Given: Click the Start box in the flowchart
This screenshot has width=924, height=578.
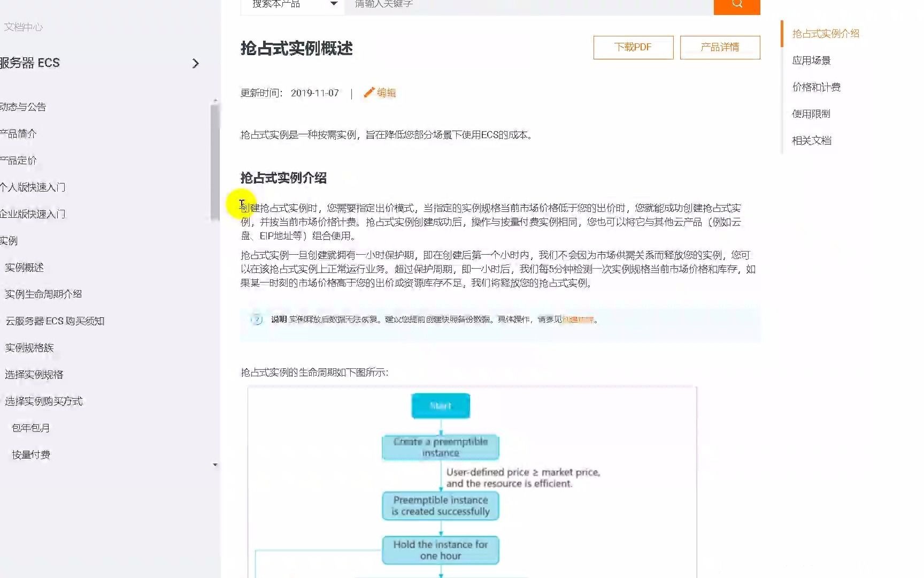Looking at the screenshot, I should point(441,406).
